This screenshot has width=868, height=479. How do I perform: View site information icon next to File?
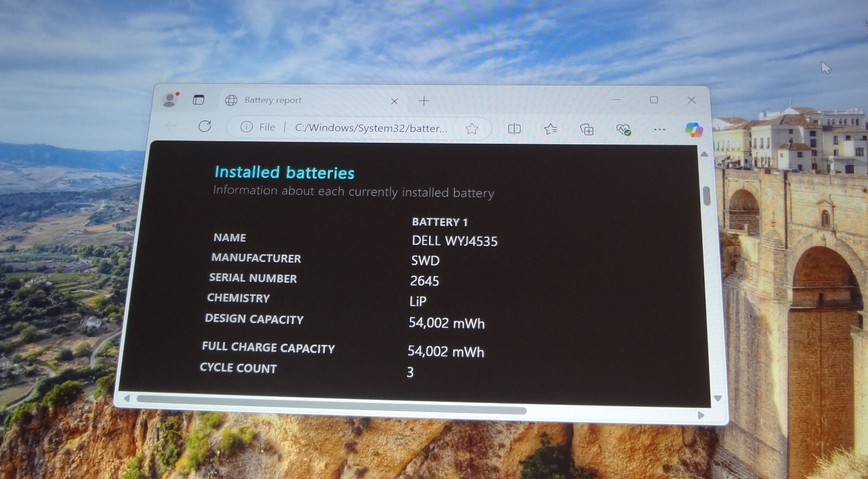[246, 127]
